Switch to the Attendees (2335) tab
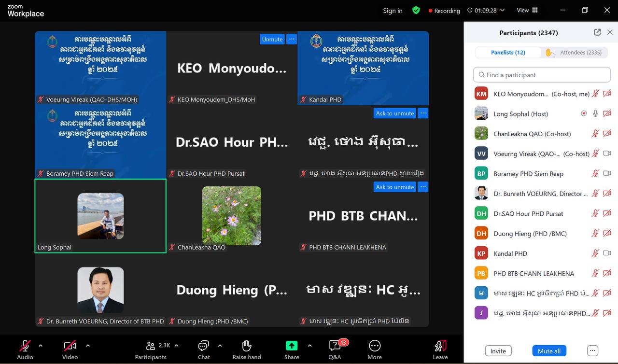The image size is (618, 364). point(574,52)
